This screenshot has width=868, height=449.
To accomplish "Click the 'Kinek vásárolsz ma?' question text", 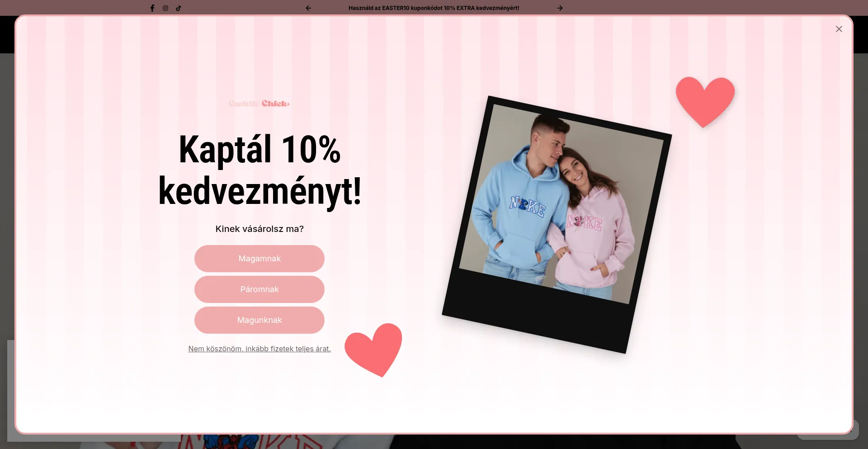I will point(259,229).
